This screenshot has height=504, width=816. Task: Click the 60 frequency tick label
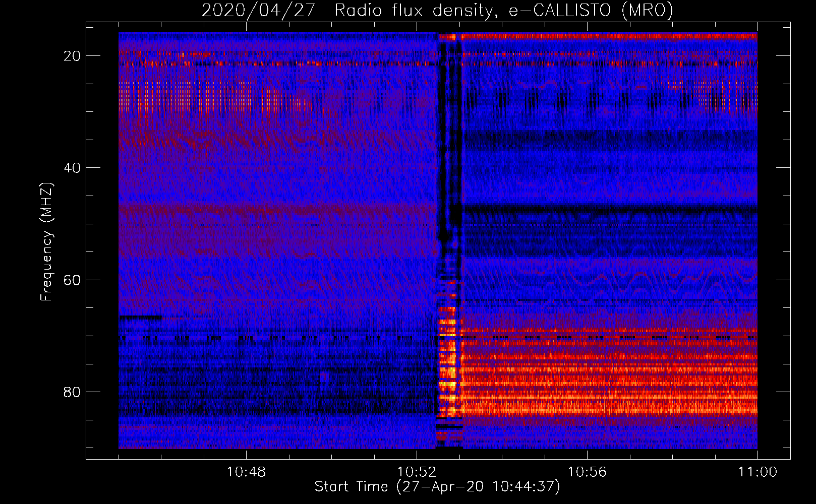[x=72, y=280]
